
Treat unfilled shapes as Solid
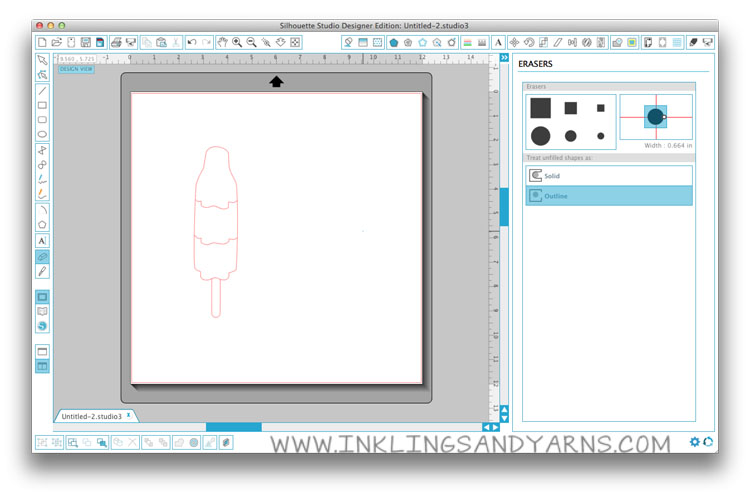(609, 176)
